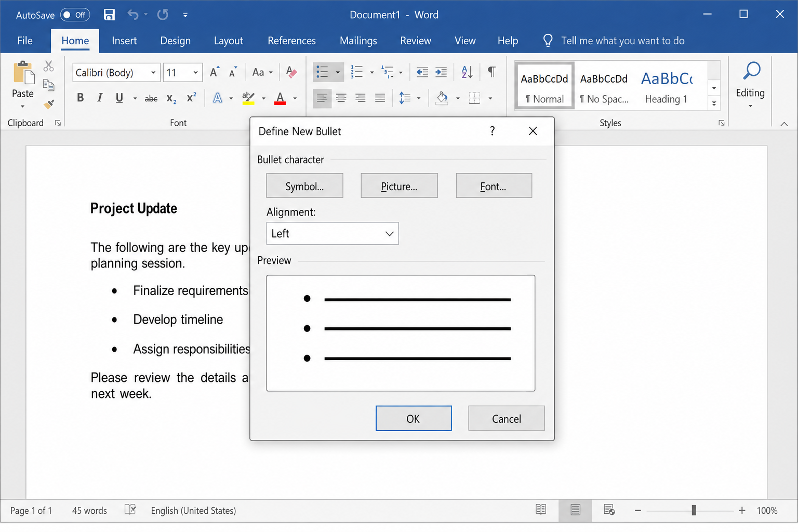
Task: Toggle the bullet list button
Action: pos(323,72)
